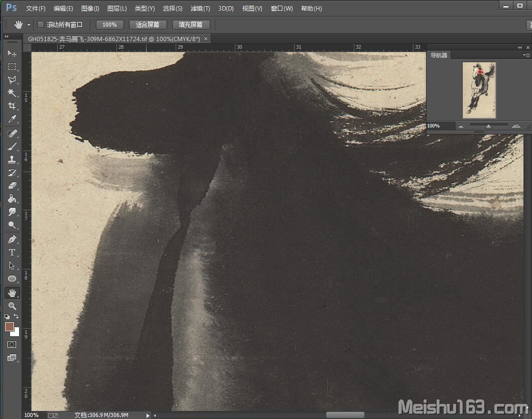Open the 类型(Y) menu
This screenshot has width=532, height=419.
tap(145, 9)
